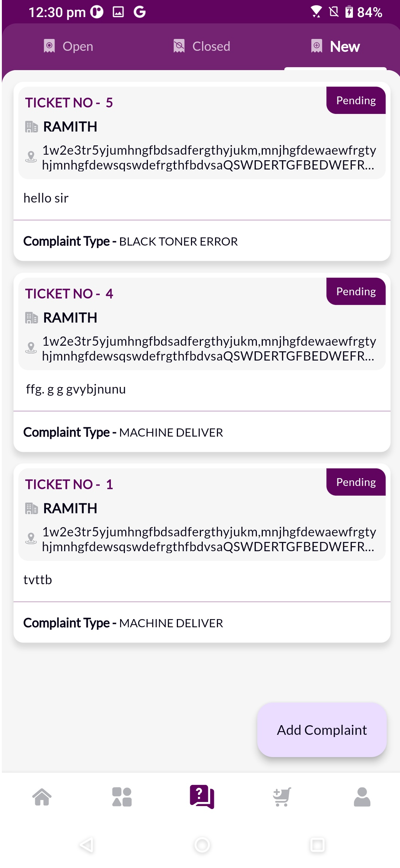Select the contacts icon in bottom navigation
This screenshot has width=400, height=868.
122,798
